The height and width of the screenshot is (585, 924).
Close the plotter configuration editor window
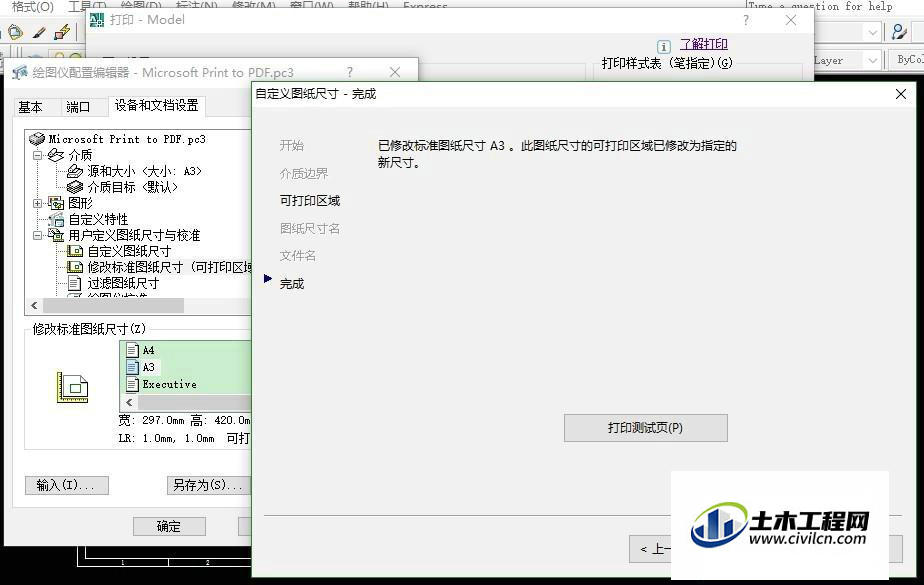395,72
